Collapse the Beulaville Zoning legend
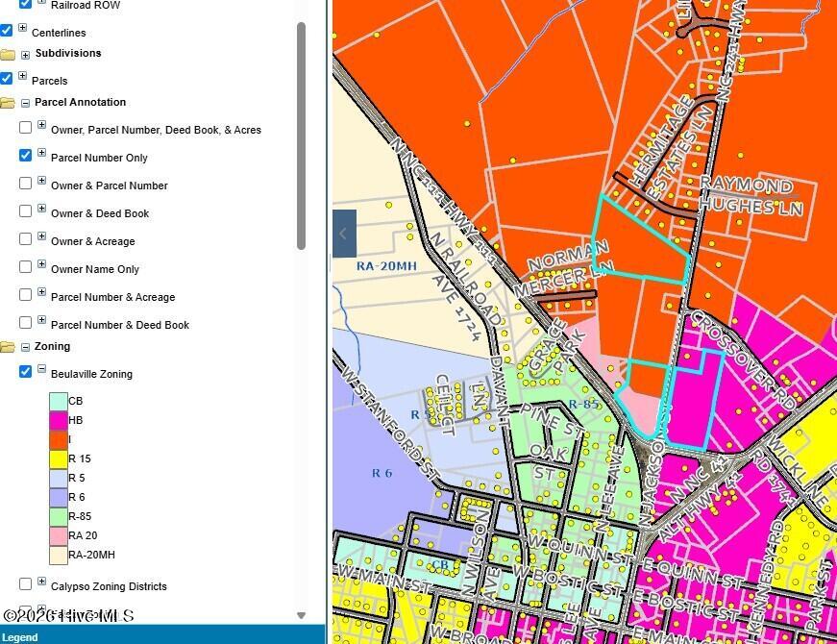 [41, 368]
